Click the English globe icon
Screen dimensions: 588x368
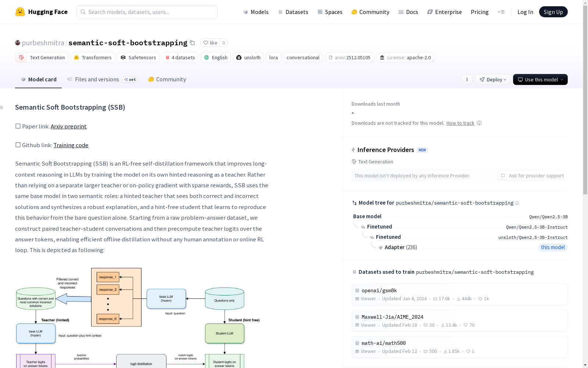(207, 57)
